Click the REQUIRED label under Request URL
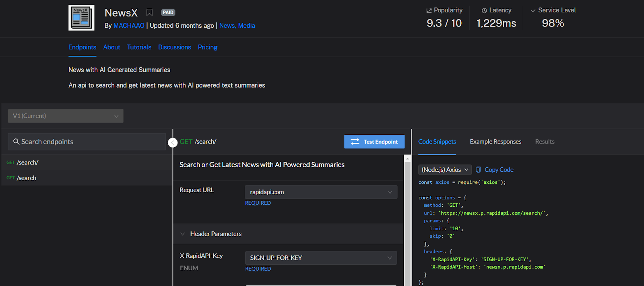 point(258,203)
